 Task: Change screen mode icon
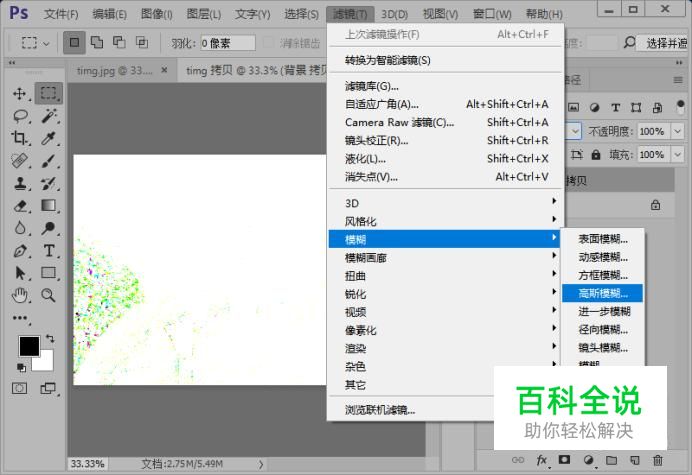pyautogui.click(x=49, y=388)
